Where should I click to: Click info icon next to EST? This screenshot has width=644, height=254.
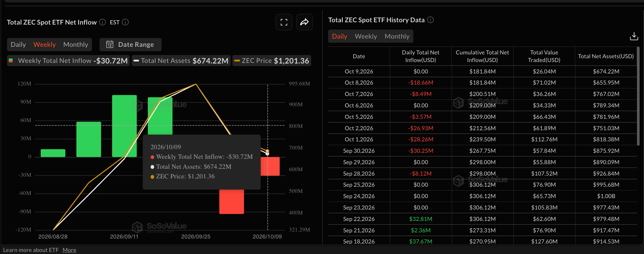click(125, 22)
